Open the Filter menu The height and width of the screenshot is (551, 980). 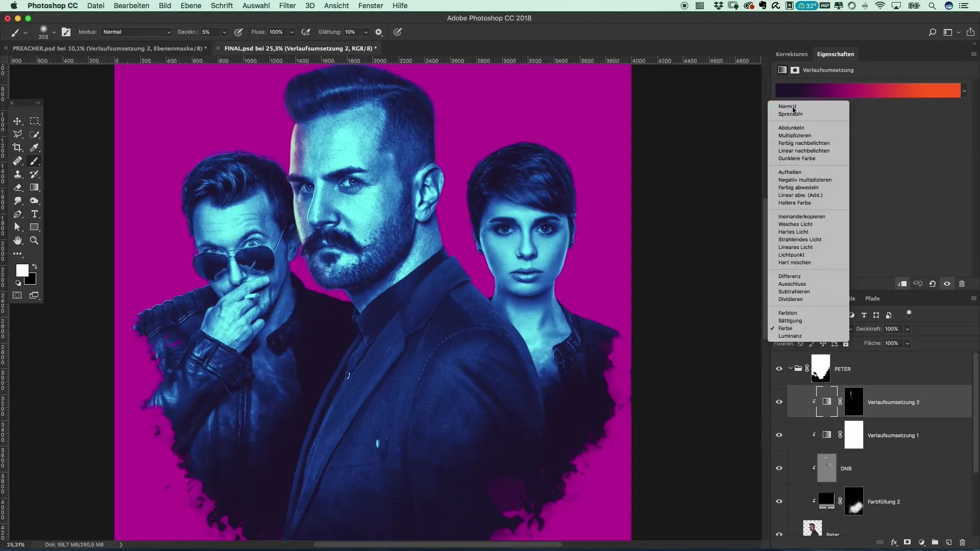287,6
